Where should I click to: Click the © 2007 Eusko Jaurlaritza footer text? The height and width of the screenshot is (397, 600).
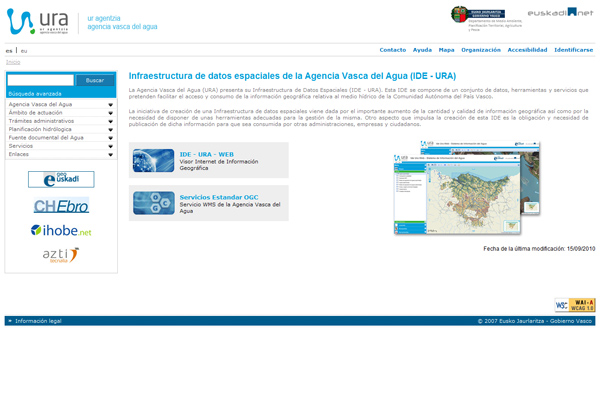click(x=535, y=321)
